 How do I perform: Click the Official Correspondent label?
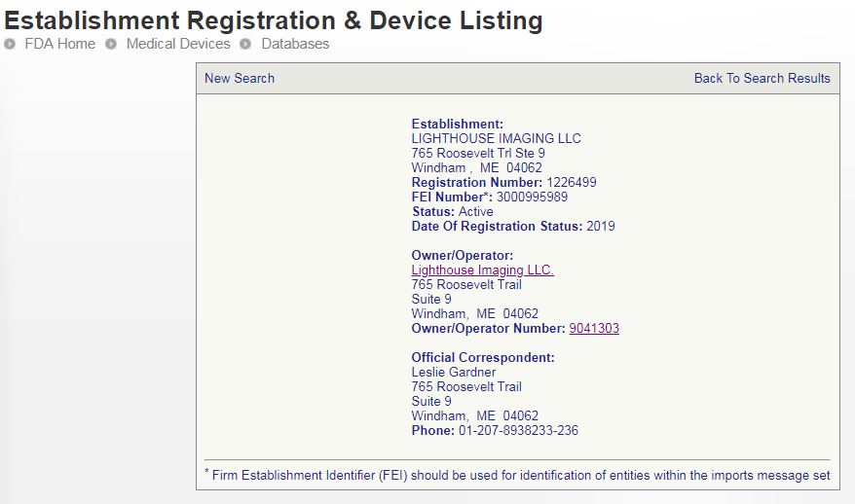point(483,357)
